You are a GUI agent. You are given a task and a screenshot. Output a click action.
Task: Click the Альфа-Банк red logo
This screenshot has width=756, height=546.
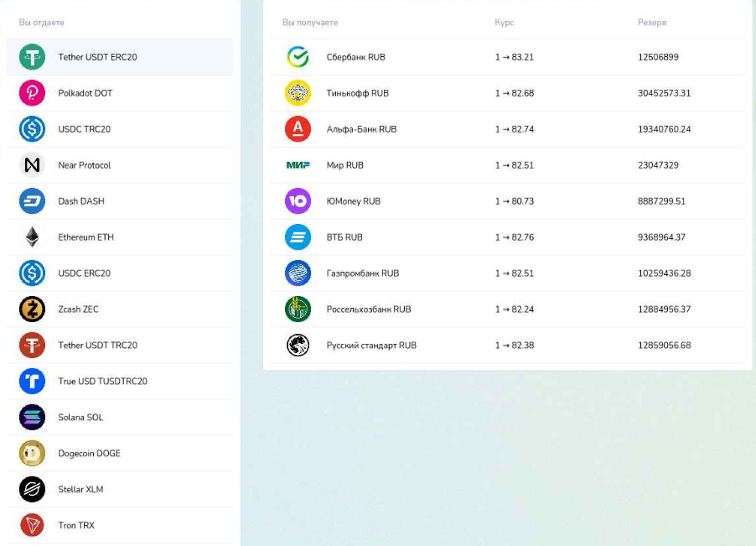coord(298,129)
